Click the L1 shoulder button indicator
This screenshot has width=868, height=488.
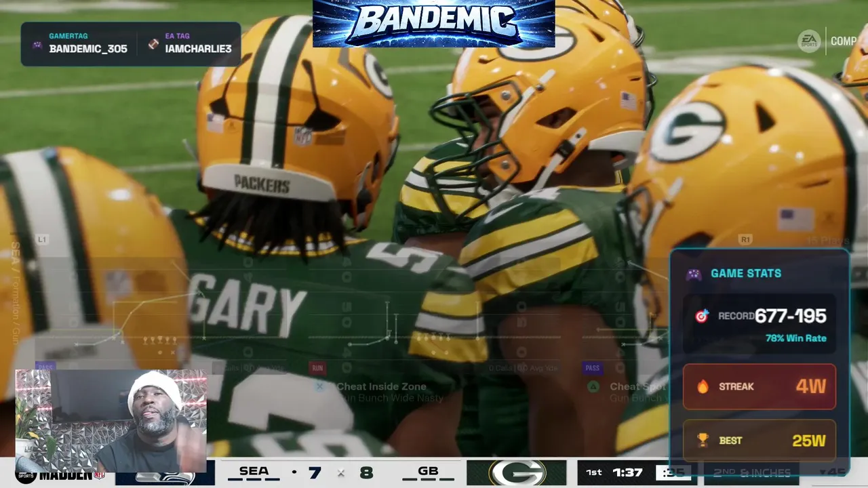pyautogui.click(x=42, y=239)
